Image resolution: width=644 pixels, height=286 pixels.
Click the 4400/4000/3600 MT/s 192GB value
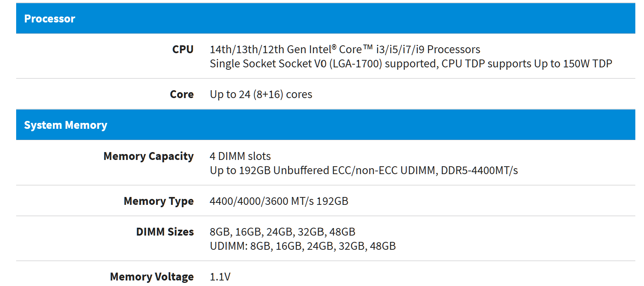(279, 201)
